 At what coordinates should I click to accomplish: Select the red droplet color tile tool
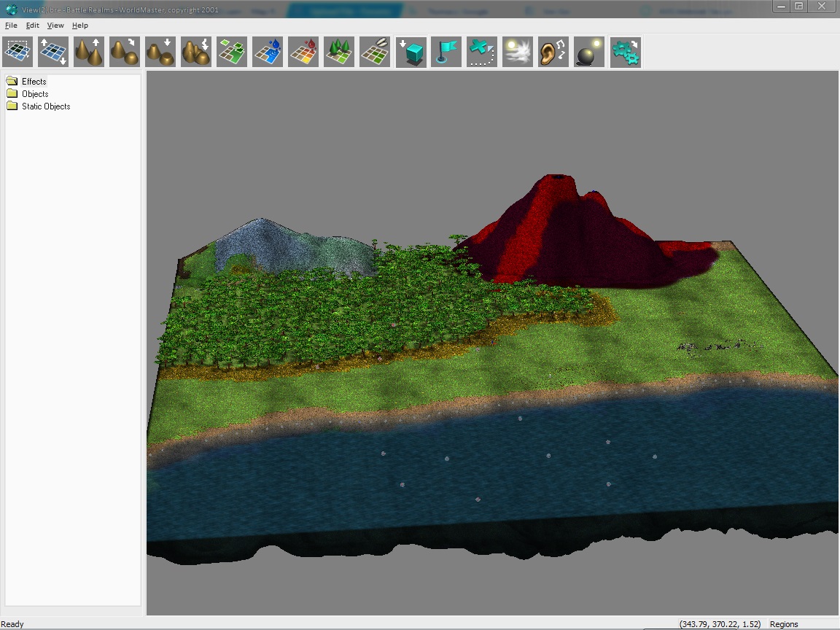tap(303, 52)
